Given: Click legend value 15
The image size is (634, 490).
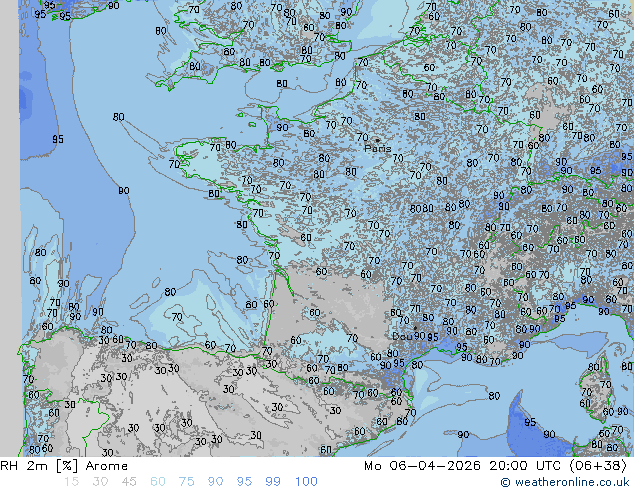Looking at the screenshot, I should (x=71, y=482).
